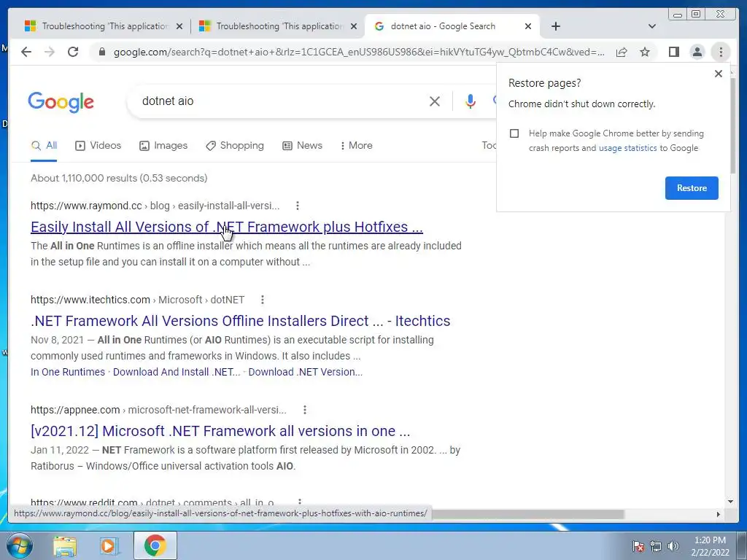Switch to first Troubleshooting tab
This screenshot has height=560, width=747.
tap(97, 26)
